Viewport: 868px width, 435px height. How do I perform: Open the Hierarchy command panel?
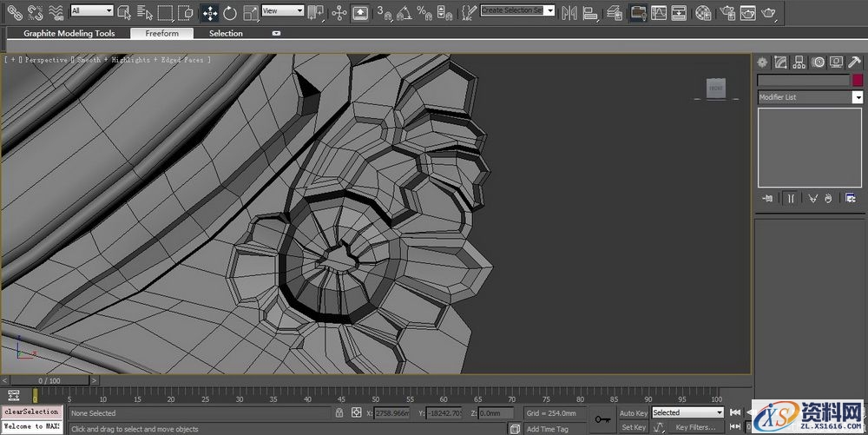(x=799, y=63)
